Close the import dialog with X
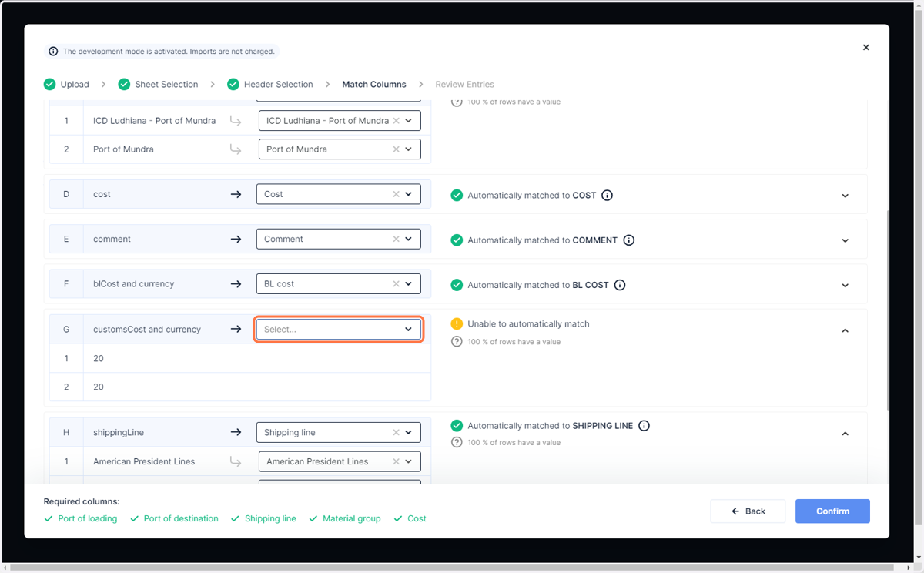Screen dimensions: 924x573 pyautogui.click(x=865, y=48)
